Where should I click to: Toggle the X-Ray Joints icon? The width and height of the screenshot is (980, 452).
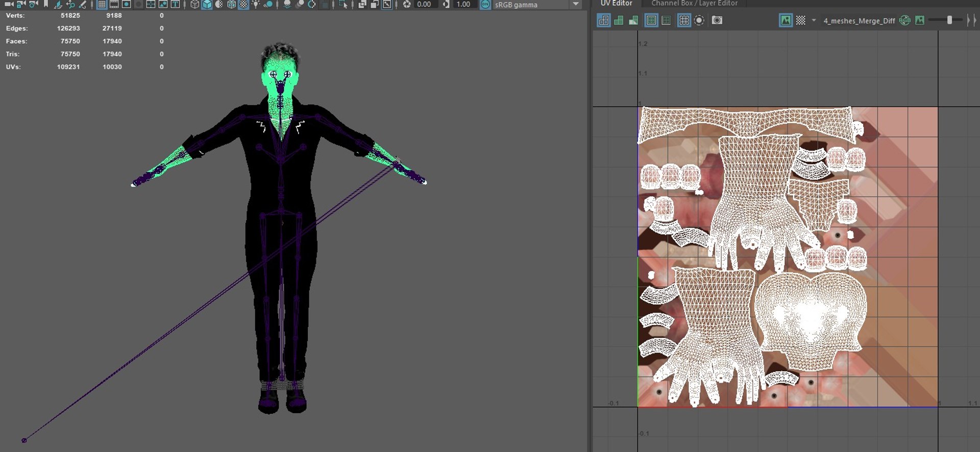tap(387, 4)
